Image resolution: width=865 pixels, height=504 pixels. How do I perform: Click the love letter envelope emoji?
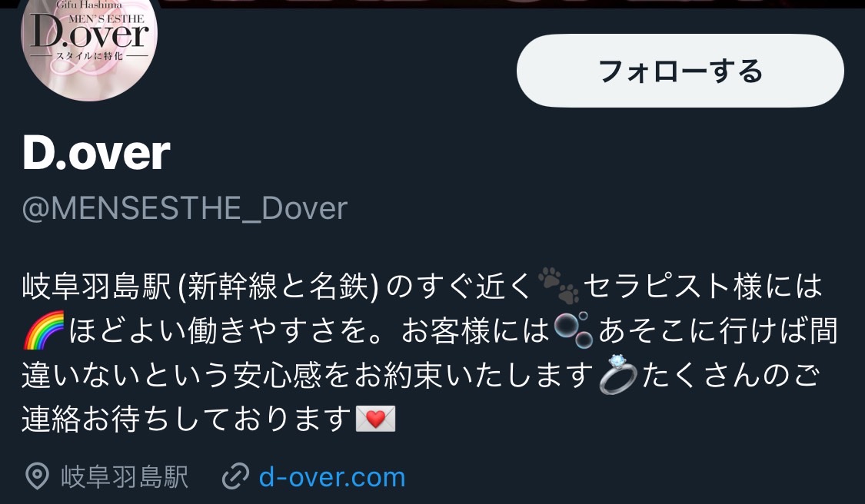(x=376, y=419)
